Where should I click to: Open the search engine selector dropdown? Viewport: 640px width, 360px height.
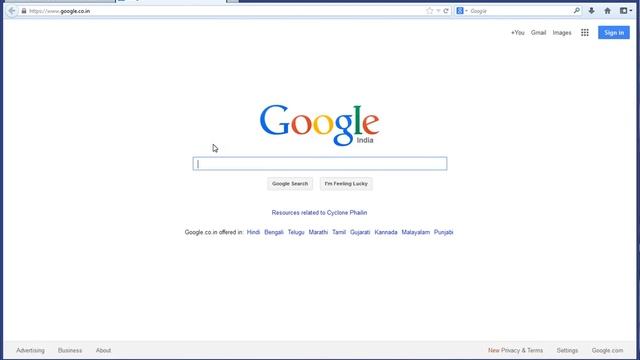coord(462,11)
